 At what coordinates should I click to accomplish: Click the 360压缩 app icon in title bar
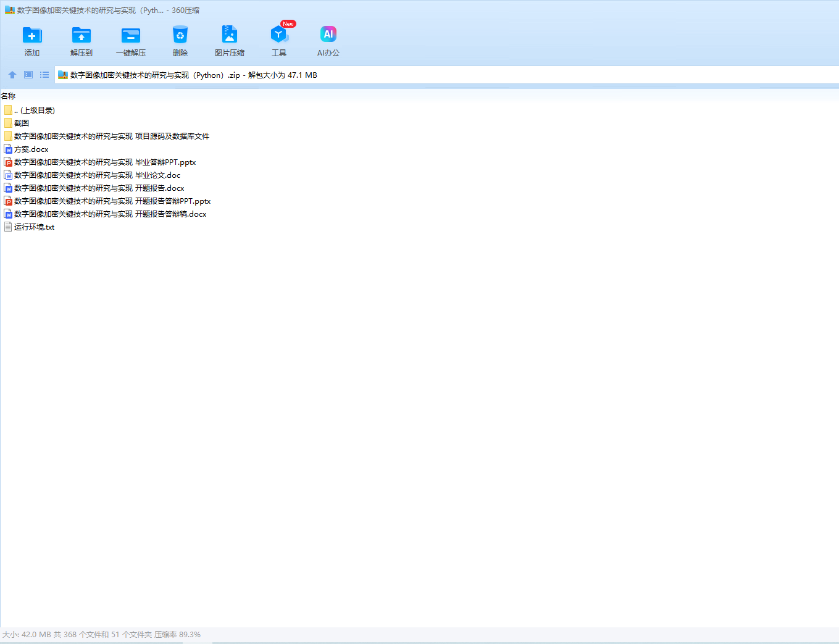(9, 10)
